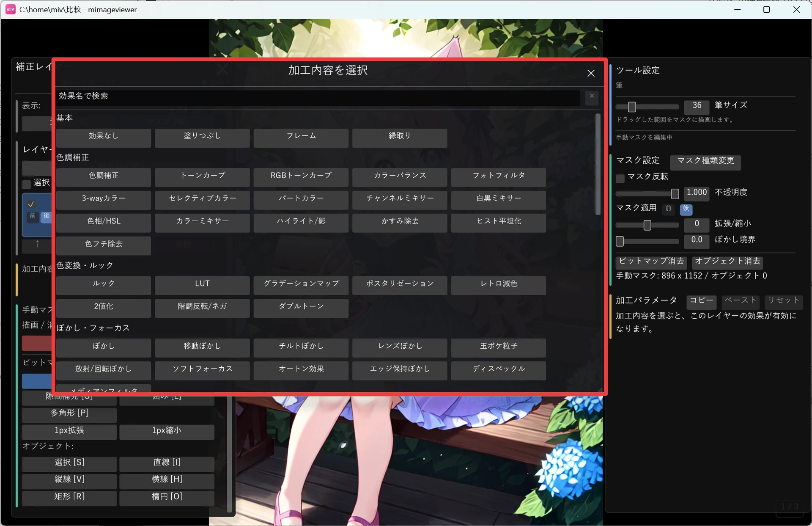This screenshot has height=526, width=812.
Task: Select the 矩形 [R] object tool
Action: [69, 497]
